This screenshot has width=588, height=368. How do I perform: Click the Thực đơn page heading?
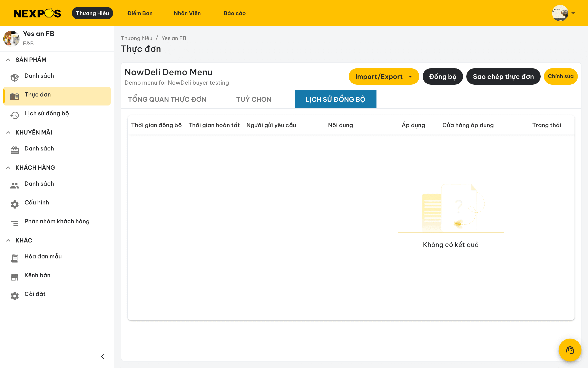tap(141, 49)
